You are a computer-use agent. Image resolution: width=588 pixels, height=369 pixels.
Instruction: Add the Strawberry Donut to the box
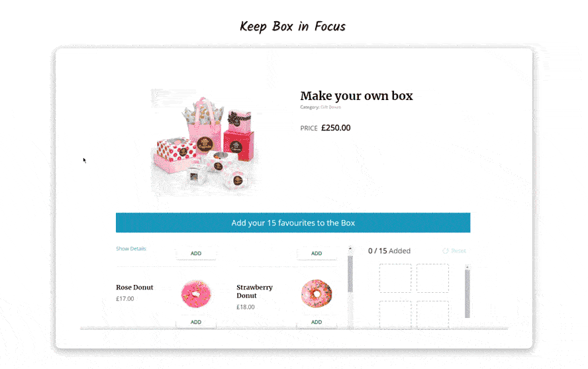click(317, 322)
